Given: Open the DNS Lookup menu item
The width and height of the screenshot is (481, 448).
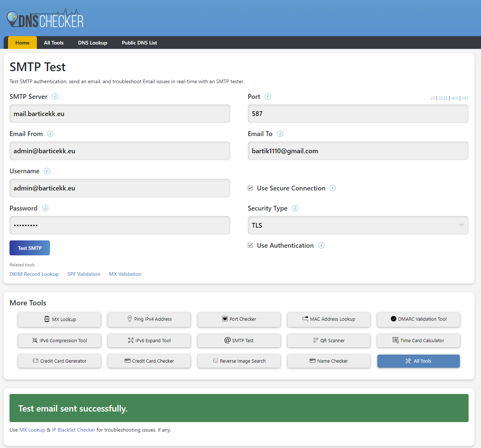Looking at the screenshot, I should (x=93, y=43).
